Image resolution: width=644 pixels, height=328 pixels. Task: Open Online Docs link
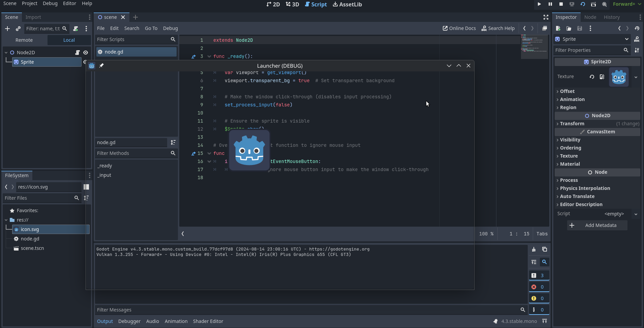coord(459,28)
